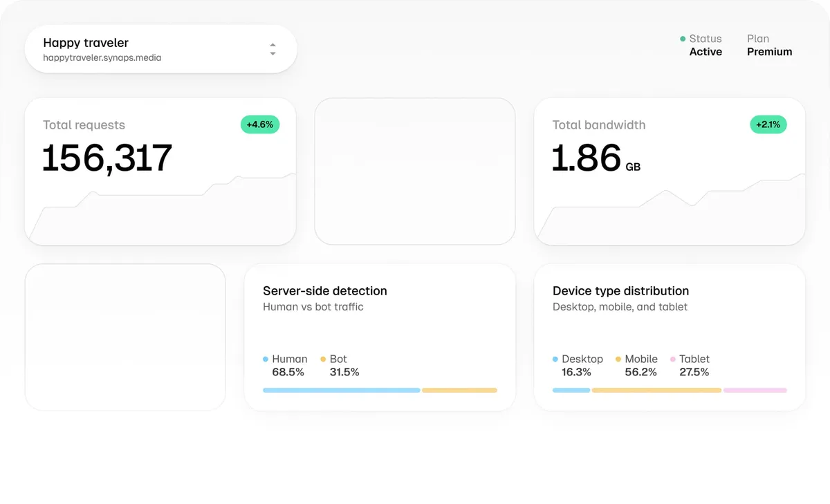Screen dimensions: 830x504
Task: Open the Total requests card
Action: 160,171
